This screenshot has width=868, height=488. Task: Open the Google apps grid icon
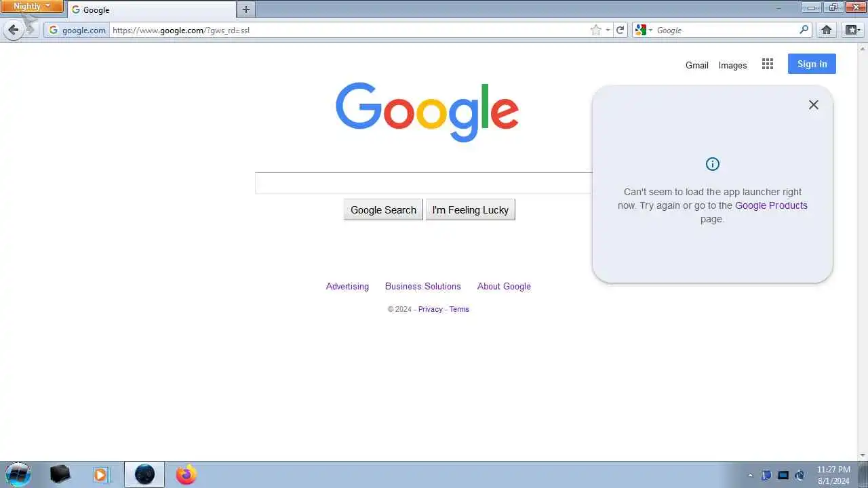(x=768, y=64)
